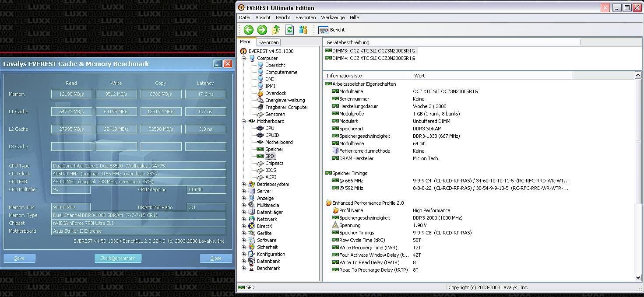Click the green Back arrow toolbar icon
Viewport: 644px width, 297px height.
[249, 30]
